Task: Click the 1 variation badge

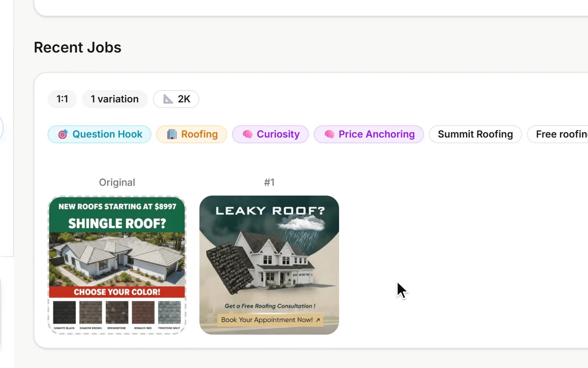Action: click(115, 99)
